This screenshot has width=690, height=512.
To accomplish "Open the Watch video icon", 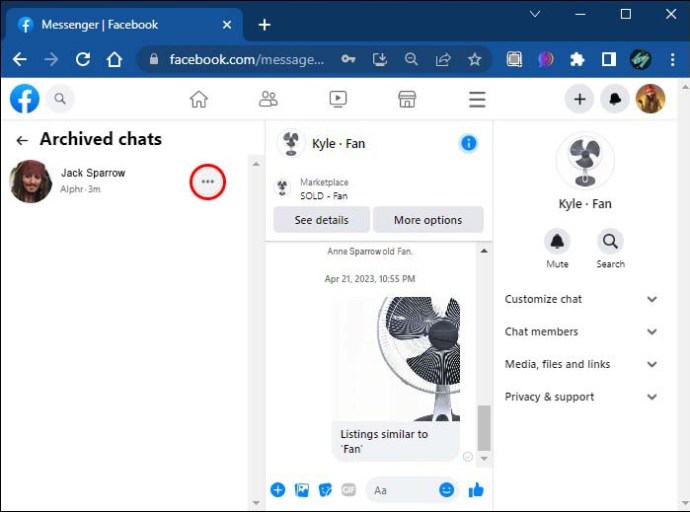I will click(x=338, y=99).
